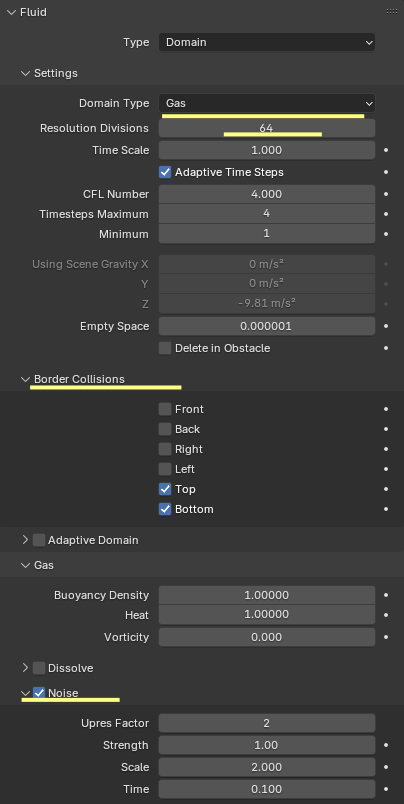The width and height of the screenshot is (404, 804).
Task: Expand the Adaptive Domain subpanel
Action: click(25, 540)
